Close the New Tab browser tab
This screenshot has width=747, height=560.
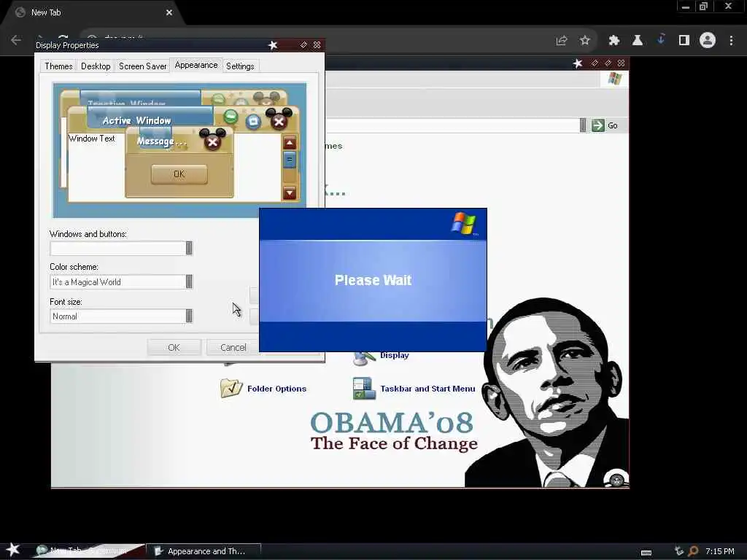169,13
